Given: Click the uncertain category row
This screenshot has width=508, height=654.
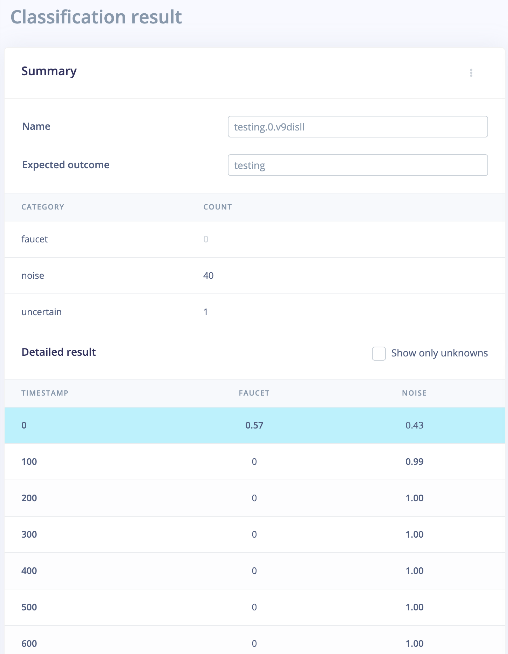Looking at the screenshot, I should tap(255, 312).
